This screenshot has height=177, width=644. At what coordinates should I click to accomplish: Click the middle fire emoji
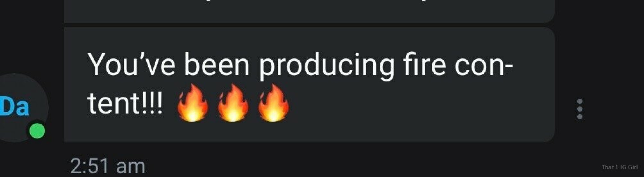(233, 103)
